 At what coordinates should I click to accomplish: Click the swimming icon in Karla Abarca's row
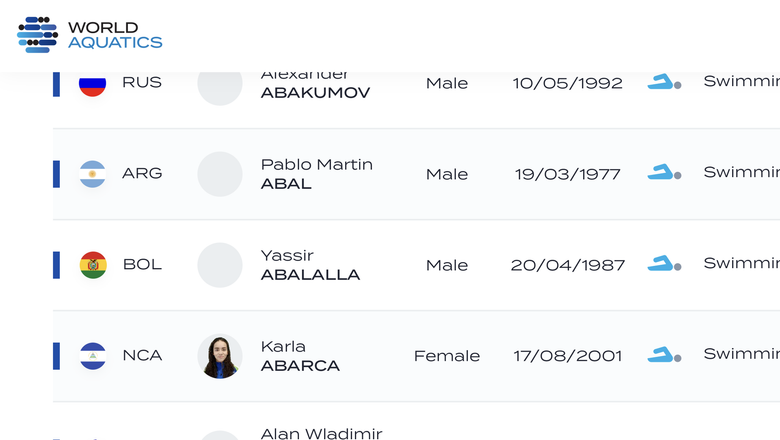pos(664,354)
